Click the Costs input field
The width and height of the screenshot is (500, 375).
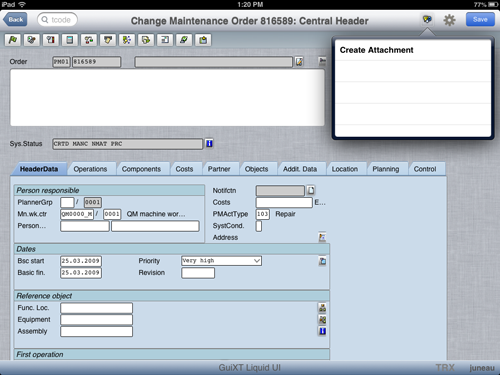[x=284, y=202]
